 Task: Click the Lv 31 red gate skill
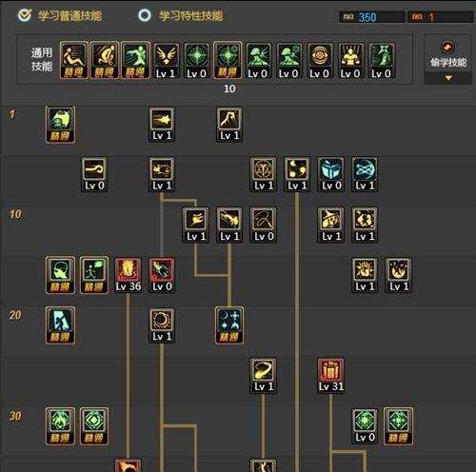coord(330,376)
